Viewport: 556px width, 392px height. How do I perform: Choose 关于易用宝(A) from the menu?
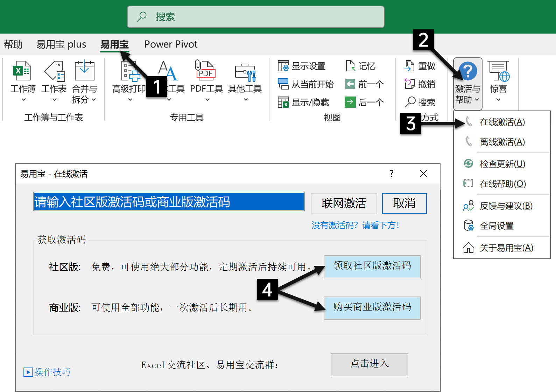(x=502, y=248)
